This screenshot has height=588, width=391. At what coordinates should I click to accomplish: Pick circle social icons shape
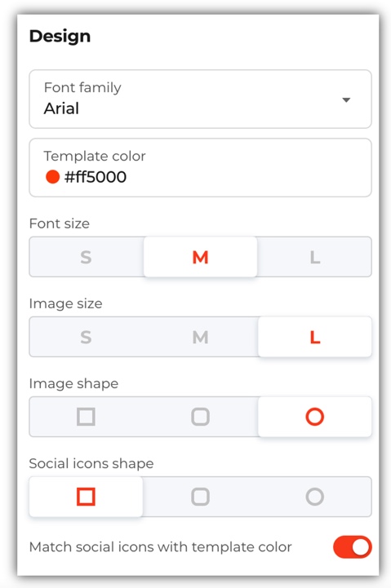pos(315,497)
